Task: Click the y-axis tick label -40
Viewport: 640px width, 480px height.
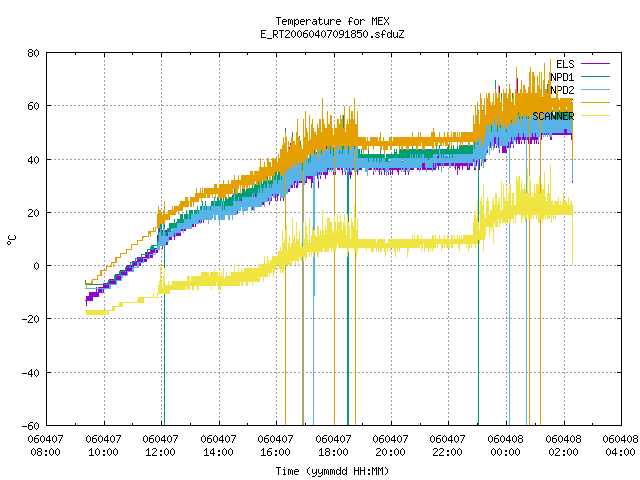Action: coord(31,373)
